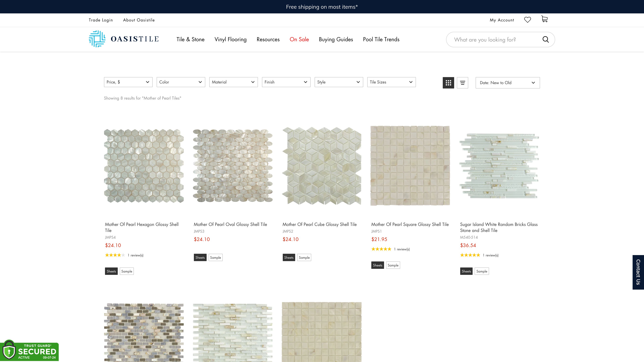Open the wishlist heart icon

point(527,20)
